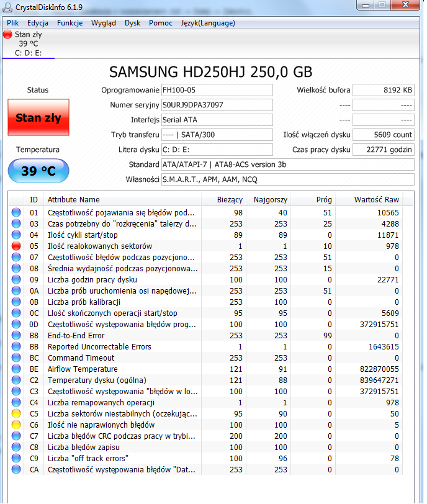Click the Czas pracy dysku field 22771 godzin
Viewport: 427px width, 504px height.
384,150
